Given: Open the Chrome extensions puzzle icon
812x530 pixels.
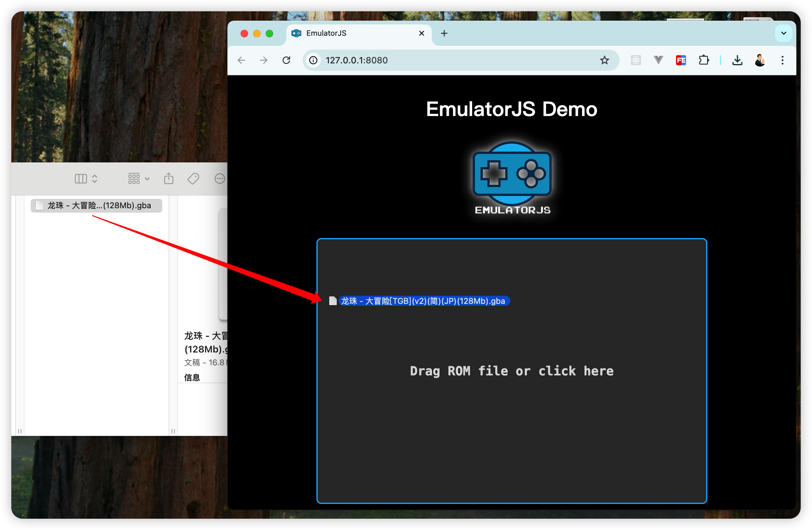Looking at the screenshot, I should (x=704, y=61).
